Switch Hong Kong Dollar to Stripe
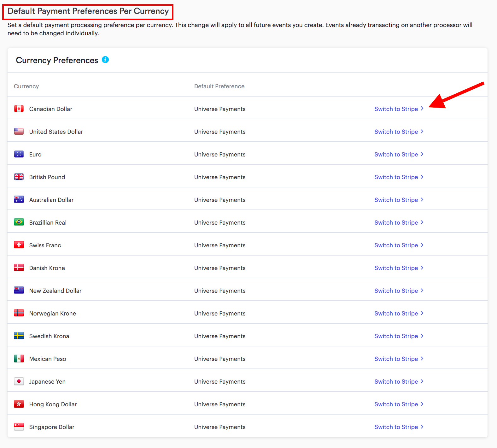Screen dimensions: 497x448 pyautogui.click(x=399, y=404)
